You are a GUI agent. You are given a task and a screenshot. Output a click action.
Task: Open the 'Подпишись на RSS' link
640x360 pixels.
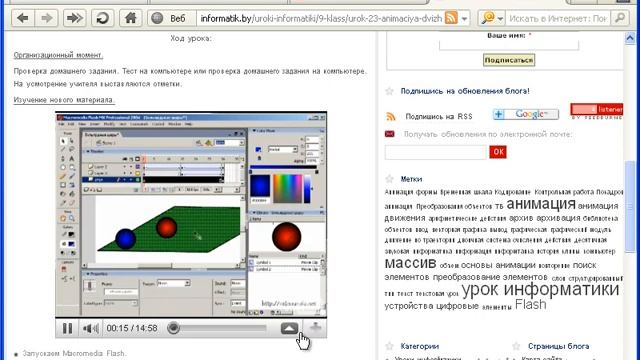[x=439, y=117]
